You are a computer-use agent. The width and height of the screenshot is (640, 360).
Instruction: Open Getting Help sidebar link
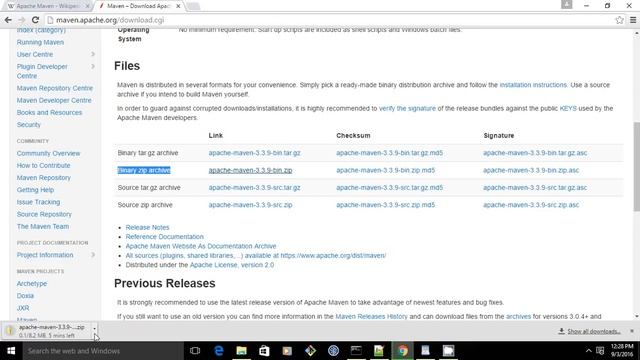[x=35, y=190]
